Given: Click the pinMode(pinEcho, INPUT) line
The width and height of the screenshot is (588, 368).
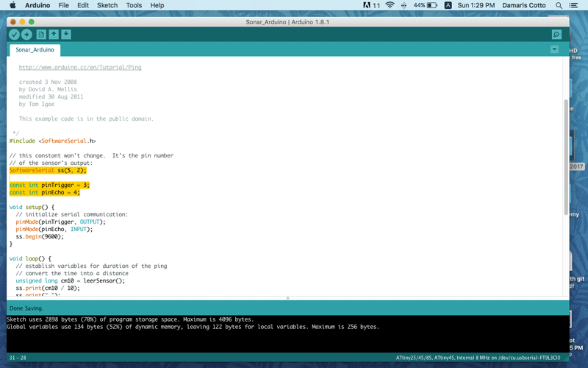Looking at the screenshot, I should (54, 229).
